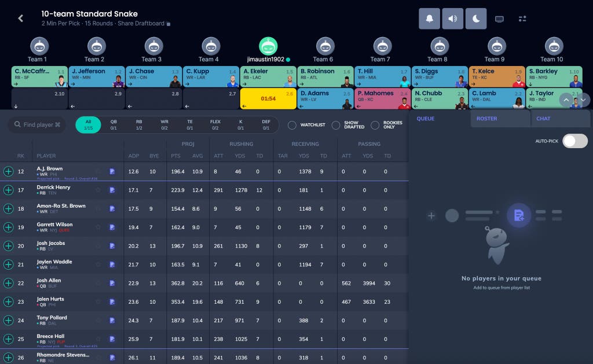The width and height of the screenshot is (593, 364).
Task: Star Josh Allen for the watchlist
Action: pyautogui.click(x=98, y=283)
